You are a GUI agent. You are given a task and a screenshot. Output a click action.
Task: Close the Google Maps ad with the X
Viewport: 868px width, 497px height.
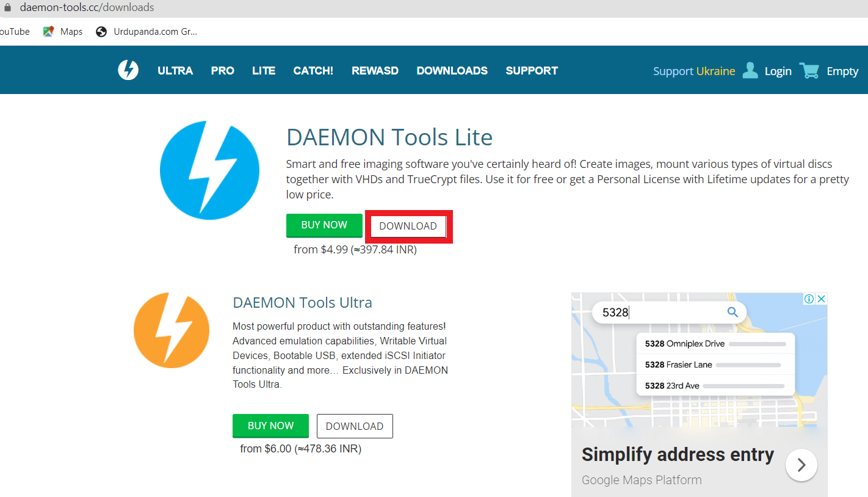click(822, 299)
